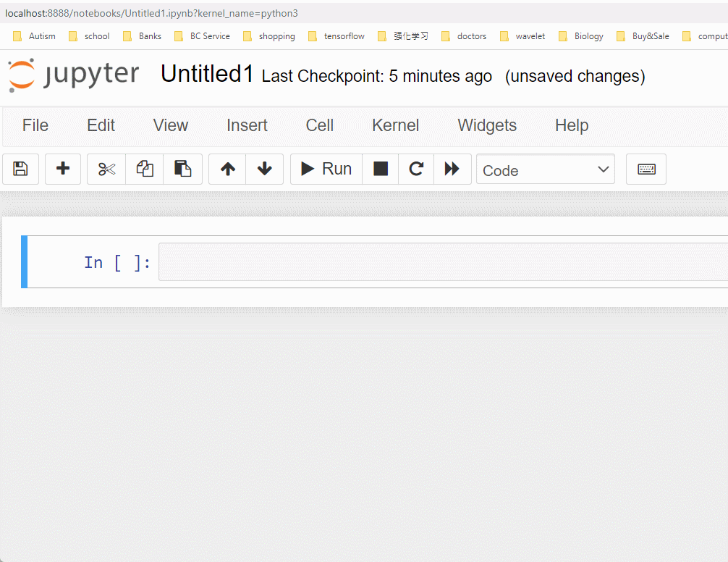Click the Jupyter logo to go home
Viewport: 728px width, 562px height.
pos(73,75)
